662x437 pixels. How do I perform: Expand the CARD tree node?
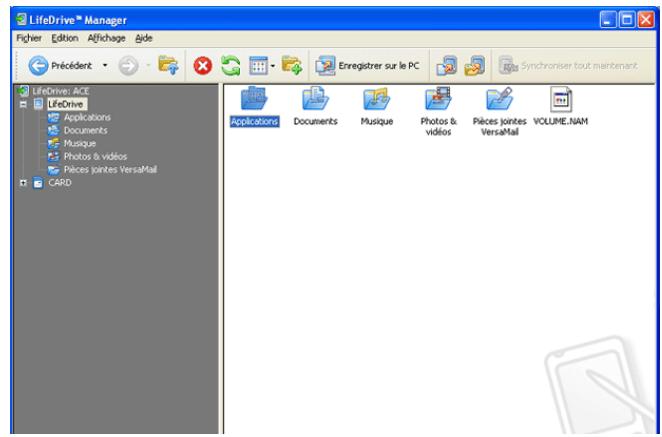click(24, 183)
